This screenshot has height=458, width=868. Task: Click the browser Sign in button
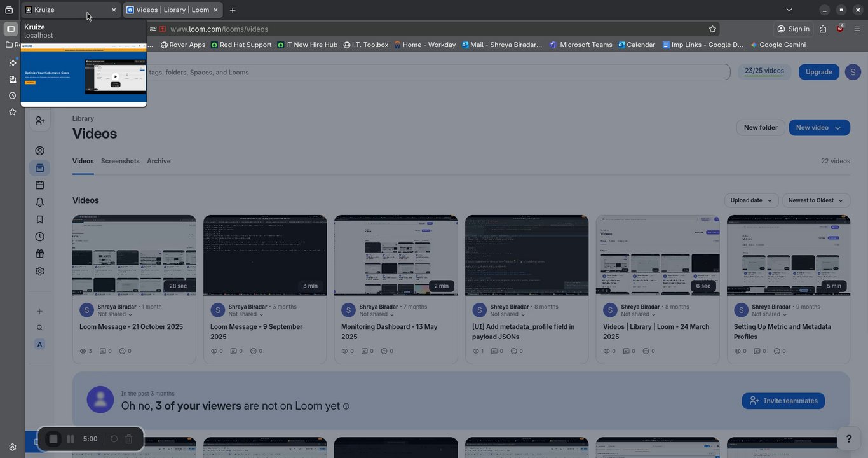793,29
